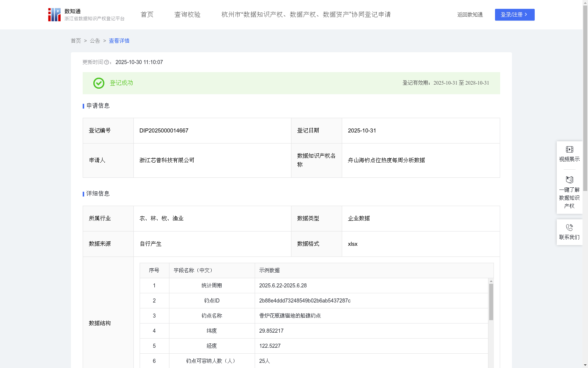Select registration number DIP2025000014667
The height and width of the screenshot is (368, 588).
coord(164,131)
